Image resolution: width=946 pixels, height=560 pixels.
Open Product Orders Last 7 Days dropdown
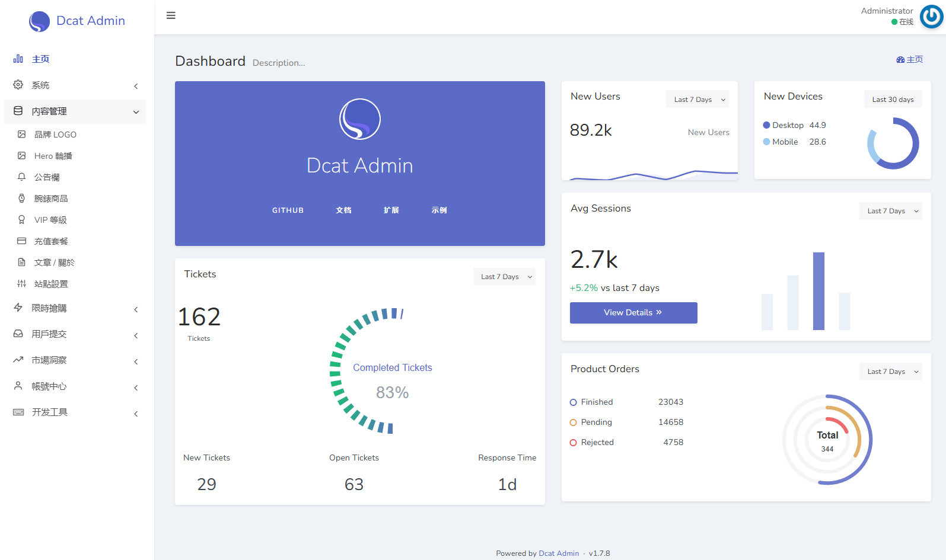[891, 372]
